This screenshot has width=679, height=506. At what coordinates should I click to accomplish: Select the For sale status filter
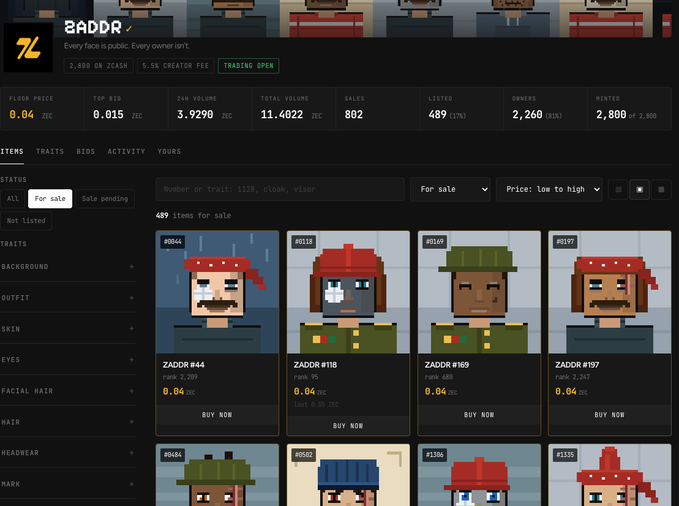50,198
